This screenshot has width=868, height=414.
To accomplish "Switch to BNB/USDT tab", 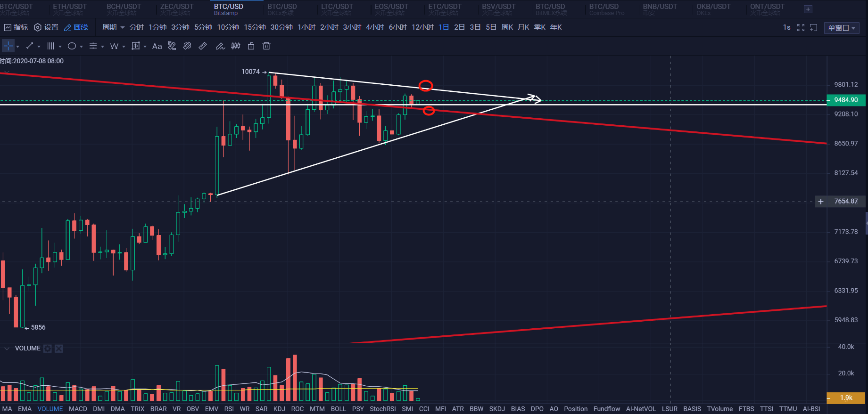I will click(x=660, y=9).
